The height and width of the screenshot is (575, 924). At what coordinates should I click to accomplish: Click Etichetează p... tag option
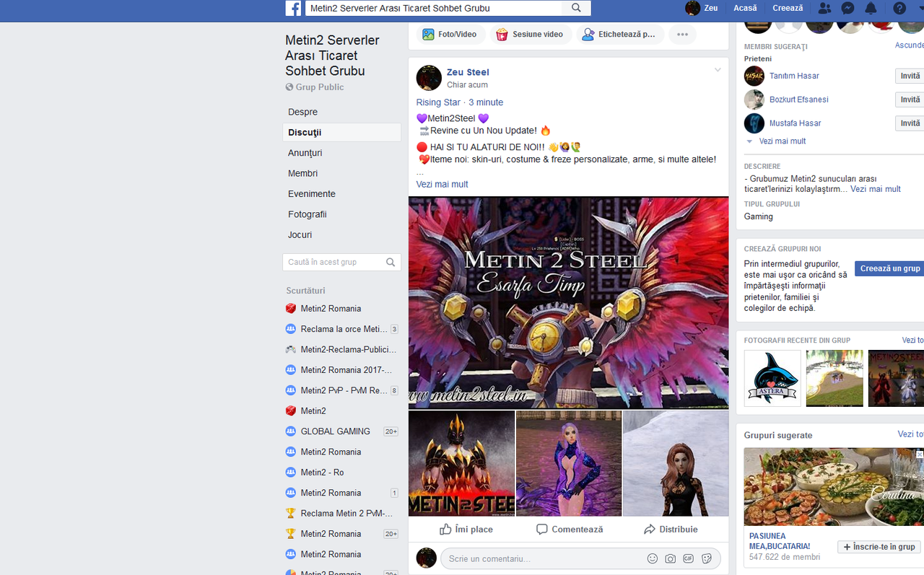pos(619,34)
